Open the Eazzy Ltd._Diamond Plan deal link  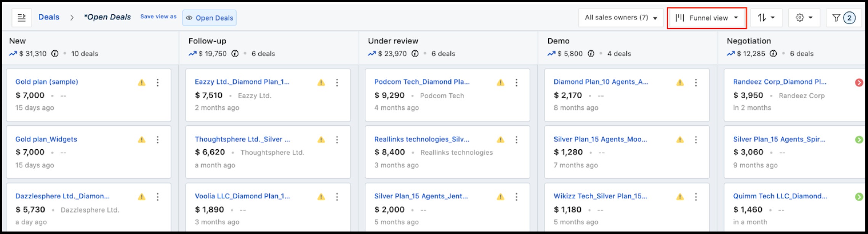pos(242,82)
